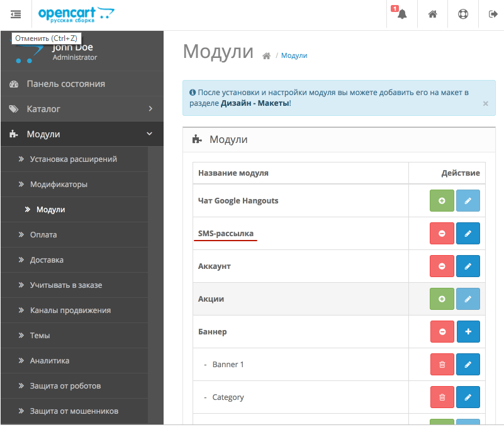504x427 pixels.
Task: Click the Название модуля column header
Action: 233,173
